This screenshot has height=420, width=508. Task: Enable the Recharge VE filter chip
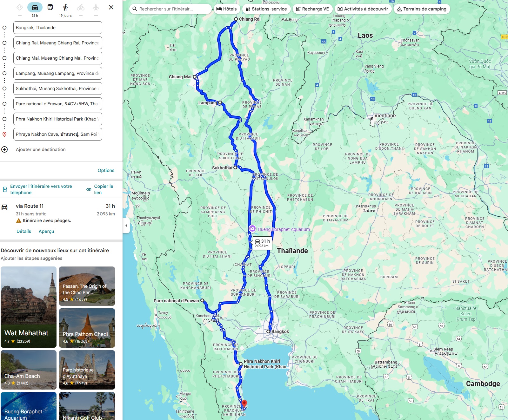pyautogui.click(x=312, y=9)
